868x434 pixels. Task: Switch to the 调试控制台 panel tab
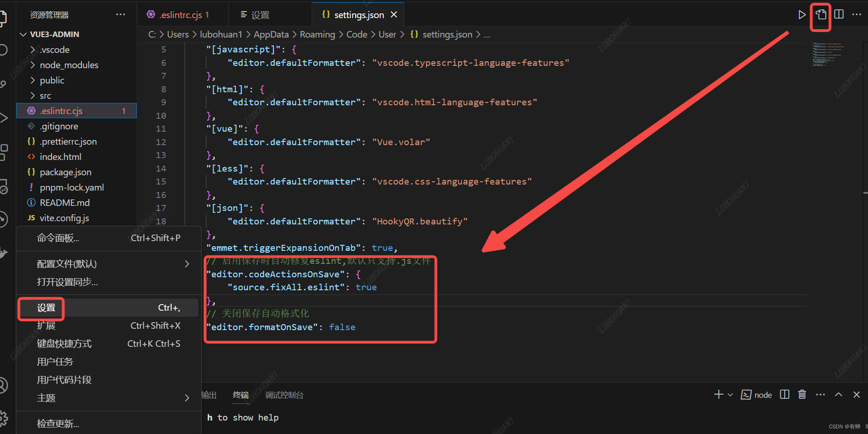pyautogui.click(x=285, y=395)
